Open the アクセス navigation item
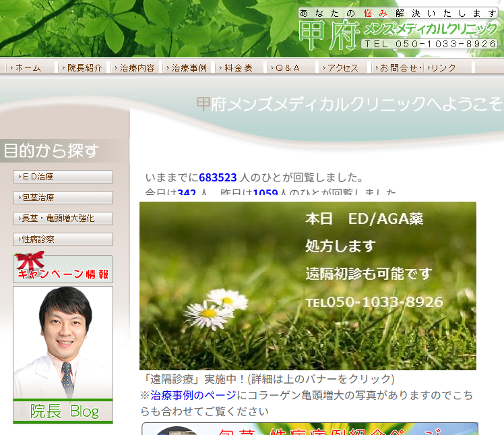 (x=344, y=68)
